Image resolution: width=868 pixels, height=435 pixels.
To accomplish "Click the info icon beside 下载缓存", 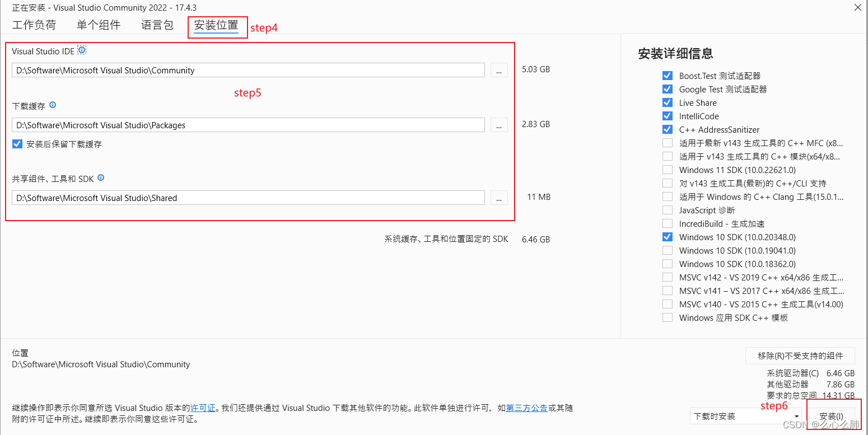I will tap(53, 105).
